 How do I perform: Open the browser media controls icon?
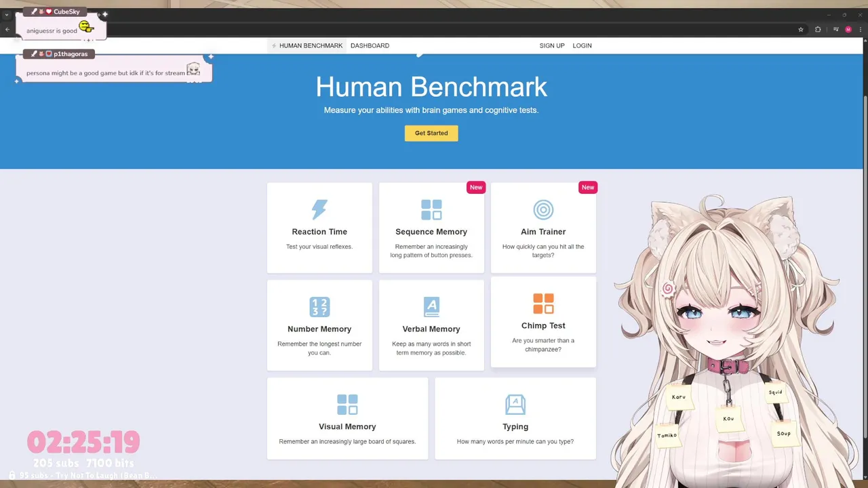point(835,29)
